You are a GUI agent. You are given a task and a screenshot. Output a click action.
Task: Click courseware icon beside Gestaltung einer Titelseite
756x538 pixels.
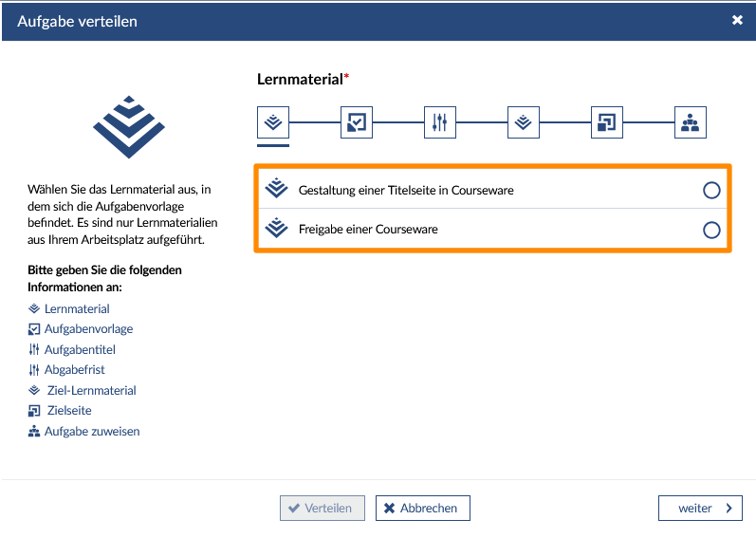tap(276, 190)
